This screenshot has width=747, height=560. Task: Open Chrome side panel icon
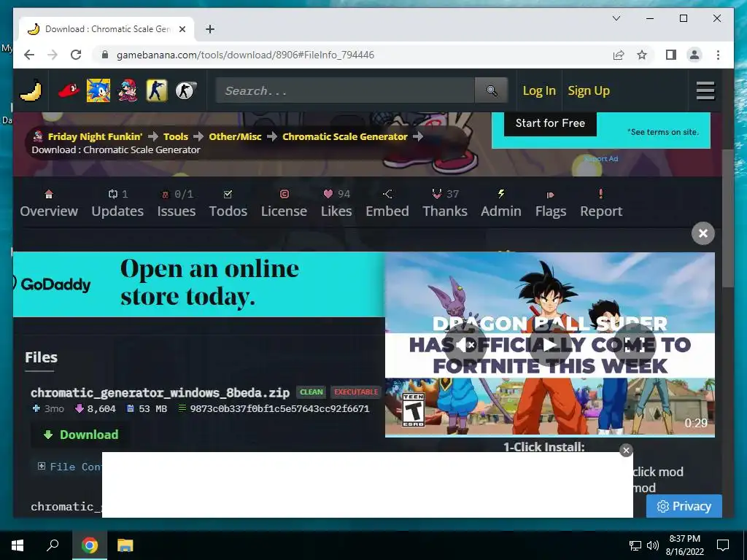[671, 55]
